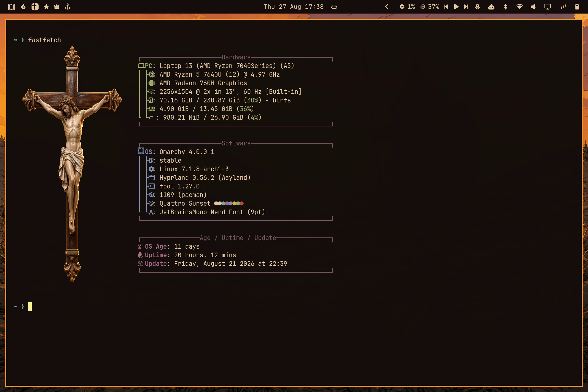Switch to the crown workspace icon
Screen dimensions: 588x392
pyautogui.click(x=57, y=7)
